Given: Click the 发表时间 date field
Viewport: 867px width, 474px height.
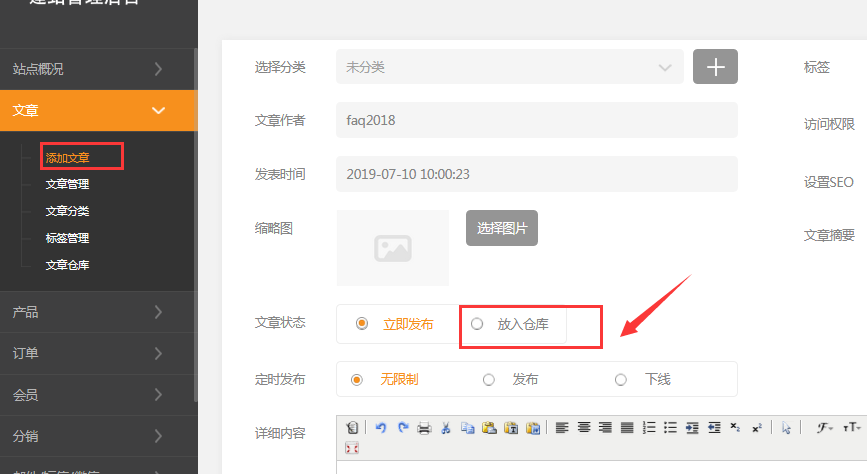Looking at the screenshot, I should tap(536, 174).
